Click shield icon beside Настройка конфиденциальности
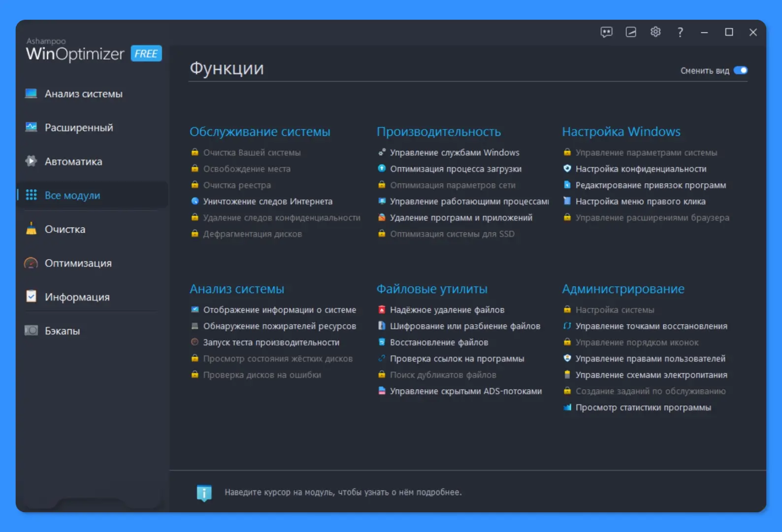 (567, 168)
